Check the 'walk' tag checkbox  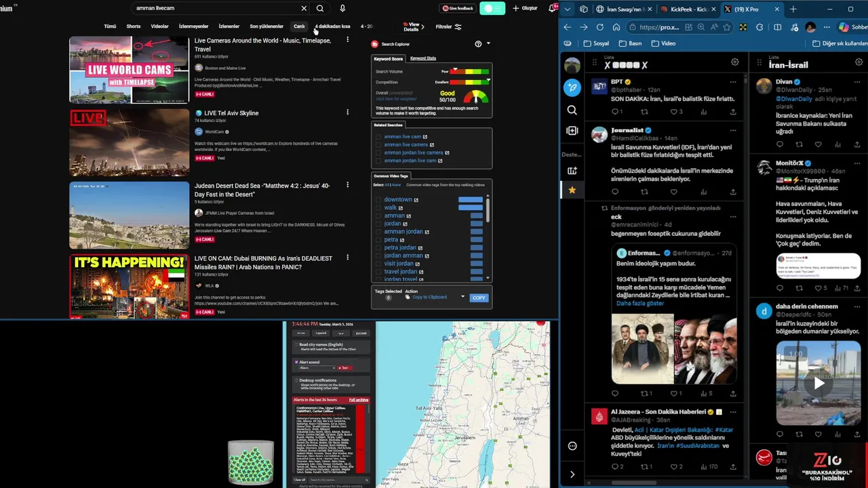click(x=378, y=208)
